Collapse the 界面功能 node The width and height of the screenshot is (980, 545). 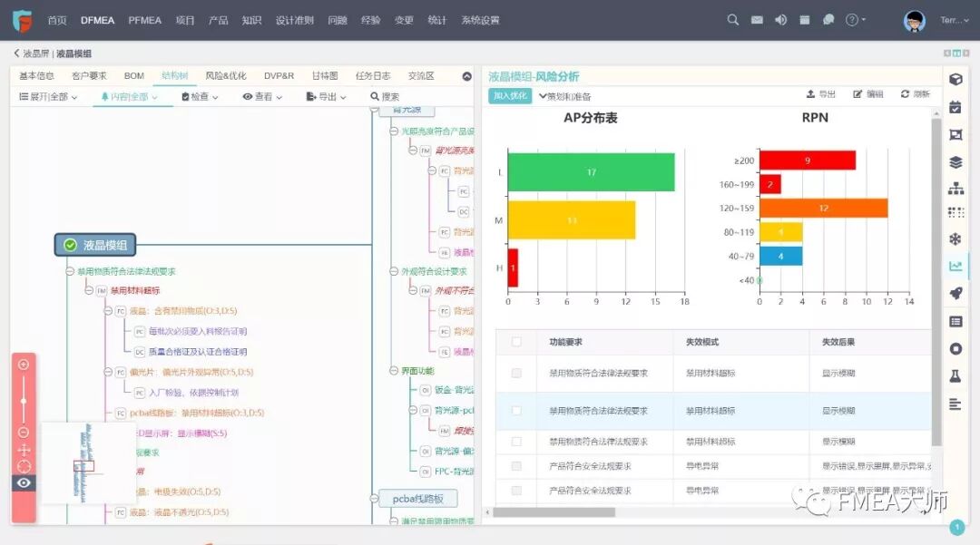click(394, 371)
